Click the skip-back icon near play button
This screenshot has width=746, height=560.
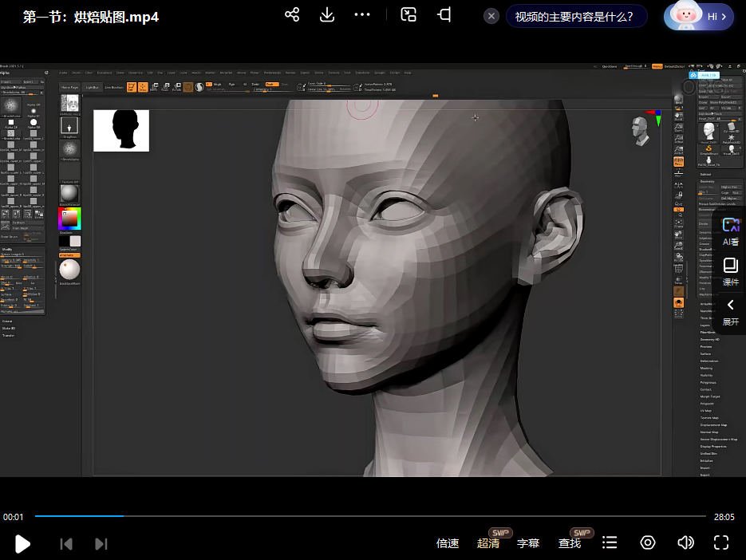tap(66, 543)
